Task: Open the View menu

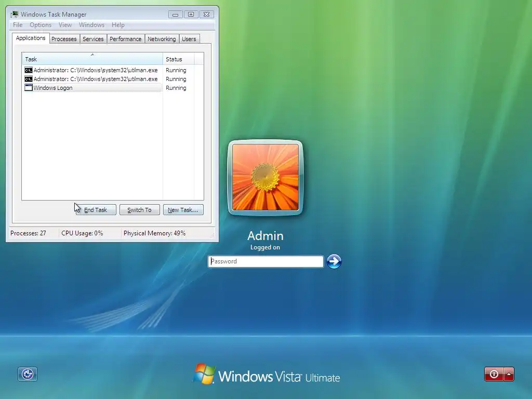Action: click(65, 25)
